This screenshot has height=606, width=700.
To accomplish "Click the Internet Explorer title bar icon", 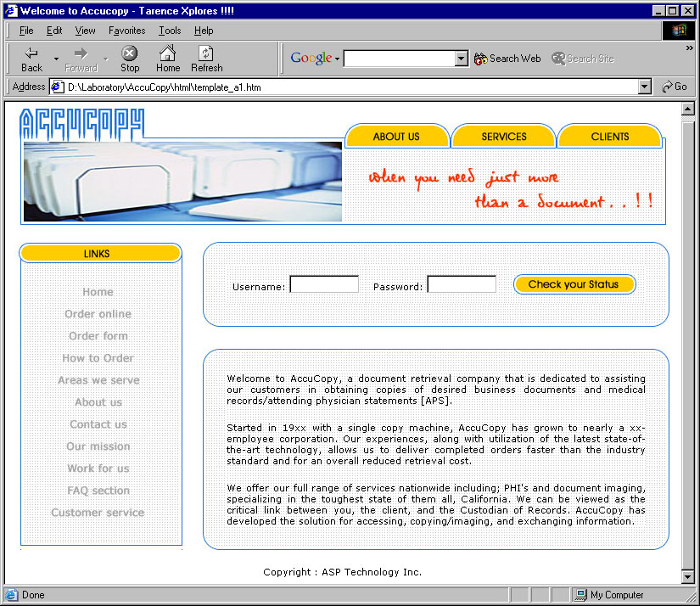I will pyautogui.click(x=11, y=11).
